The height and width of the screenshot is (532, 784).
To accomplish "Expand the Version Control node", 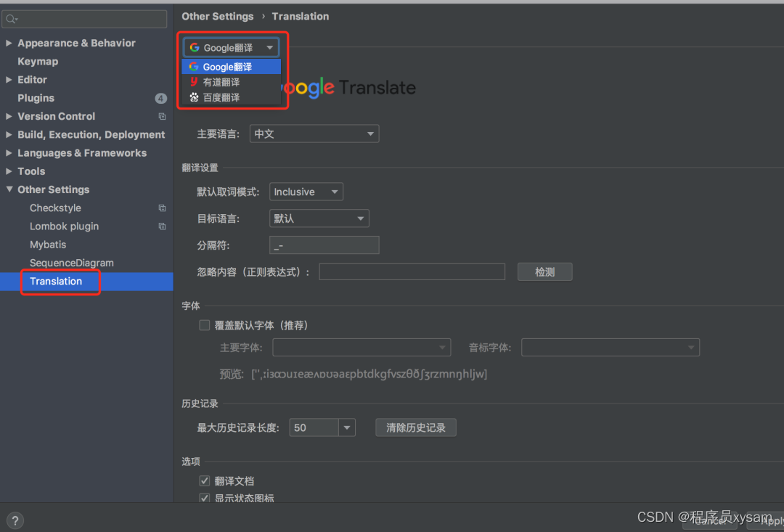I will [9, 116].
